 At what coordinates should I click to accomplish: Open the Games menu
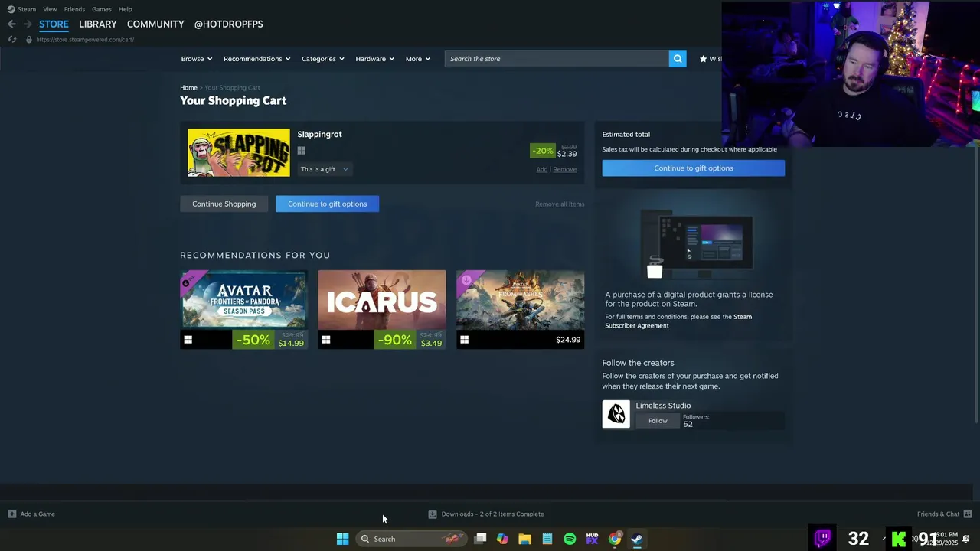coord(101,9)
